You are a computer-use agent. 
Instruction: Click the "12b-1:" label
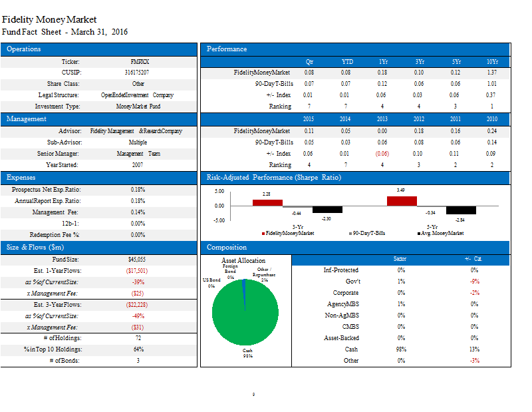tap(70, 224)
